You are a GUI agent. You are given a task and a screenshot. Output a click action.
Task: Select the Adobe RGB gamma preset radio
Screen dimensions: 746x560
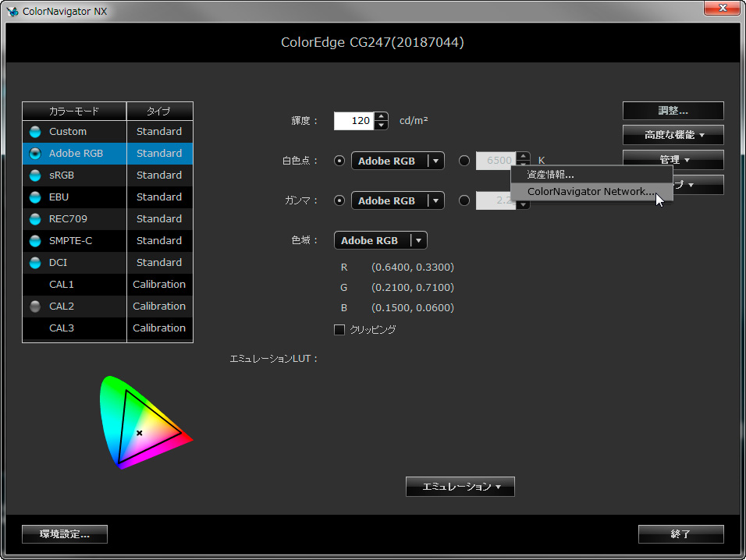(x=339, y=200)
